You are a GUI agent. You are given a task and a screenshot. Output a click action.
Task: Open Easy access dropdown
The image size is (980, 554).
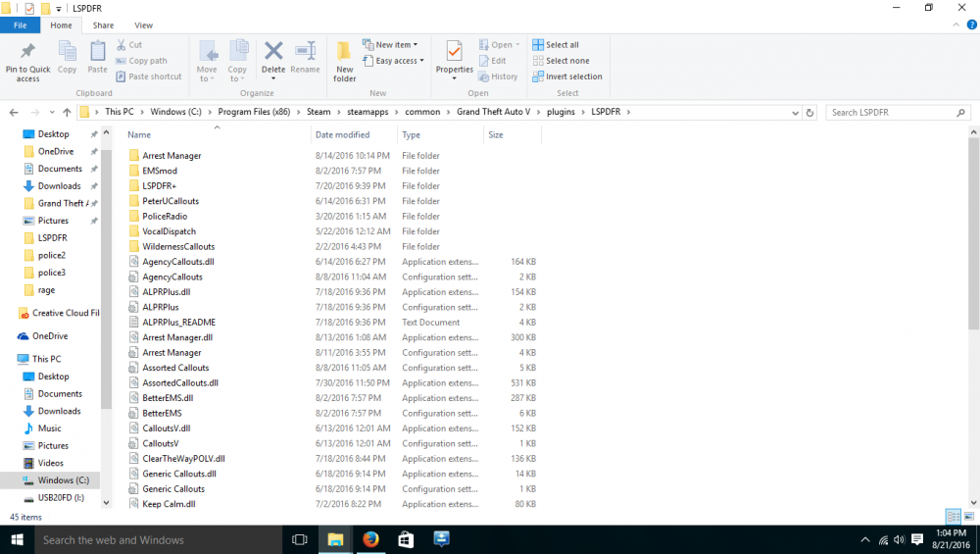(394, 61)
